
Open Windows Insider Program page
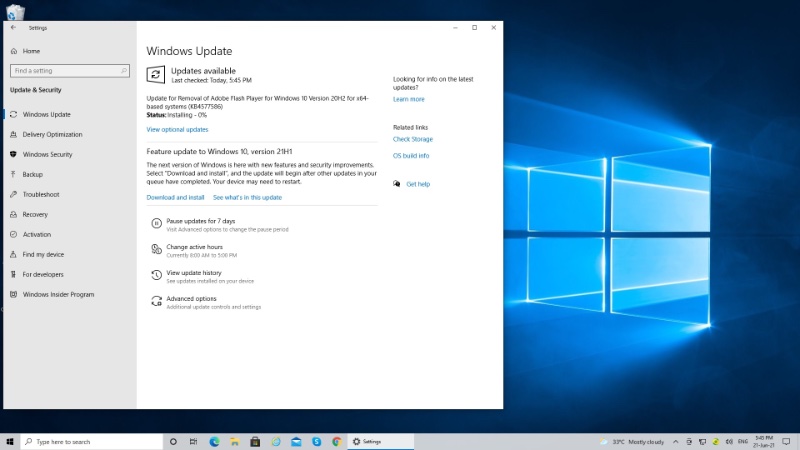[58, 294]
